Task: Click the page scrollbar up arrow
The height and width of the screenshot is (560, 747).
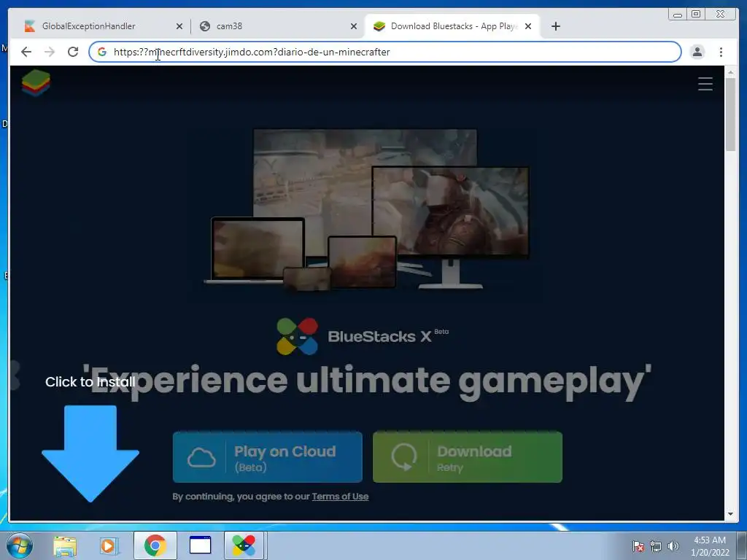Action: 730,72
